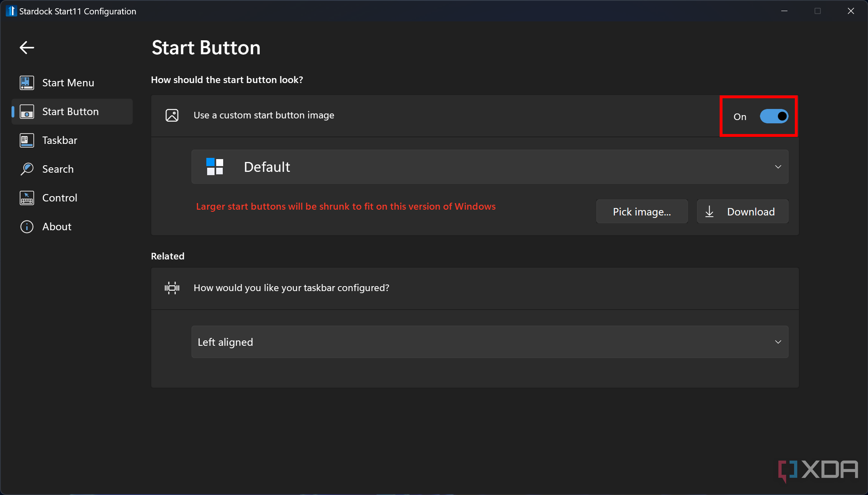Open the Left aligned taskbar dropdown
The height and width of the screenshot is (495, 868).
(x=490, y=342)
